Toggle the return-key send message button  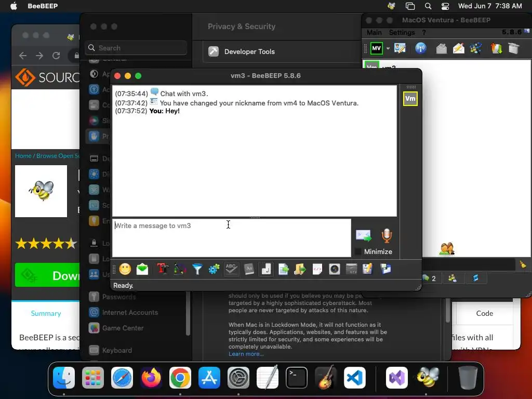[266, 270]
